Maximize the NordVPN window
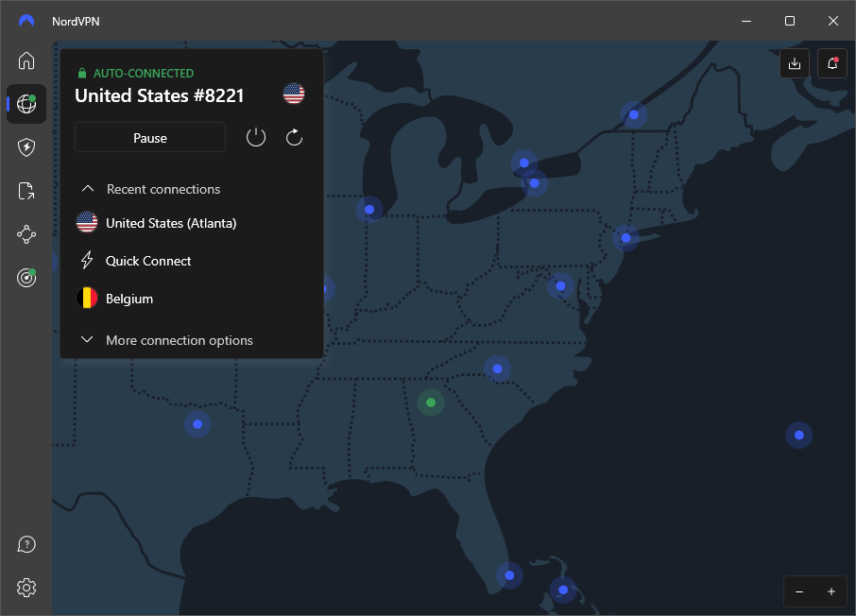Viewport: 856px width, 616px height. (x=790, y=21)
